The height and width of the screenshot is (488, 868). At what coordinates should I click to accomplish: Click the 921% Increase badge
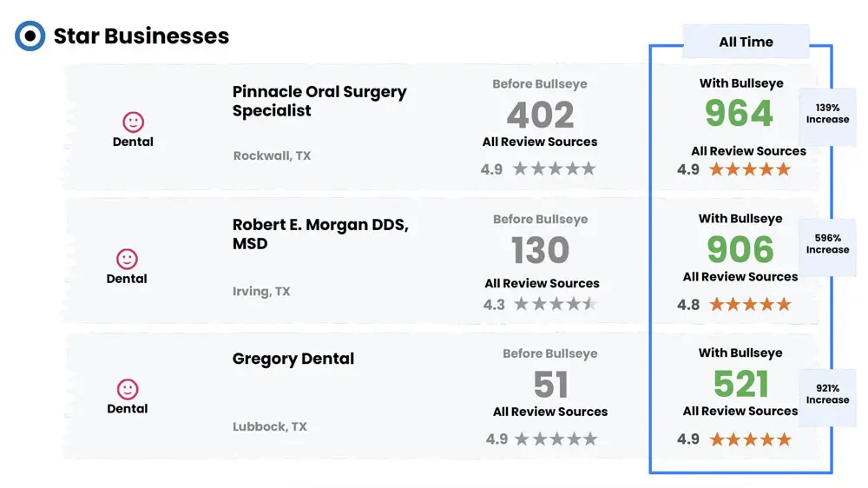pyautogui.click(x=827, y=394)
